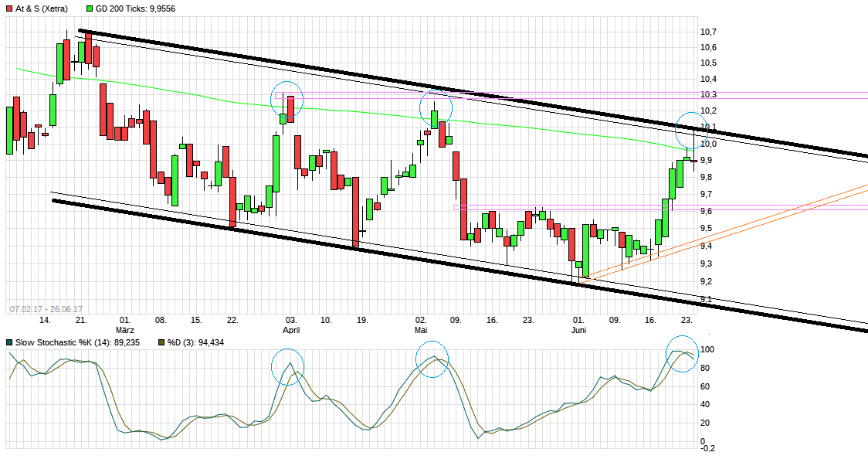
Task: Click the '22.' date label
Action: (232, 321)
